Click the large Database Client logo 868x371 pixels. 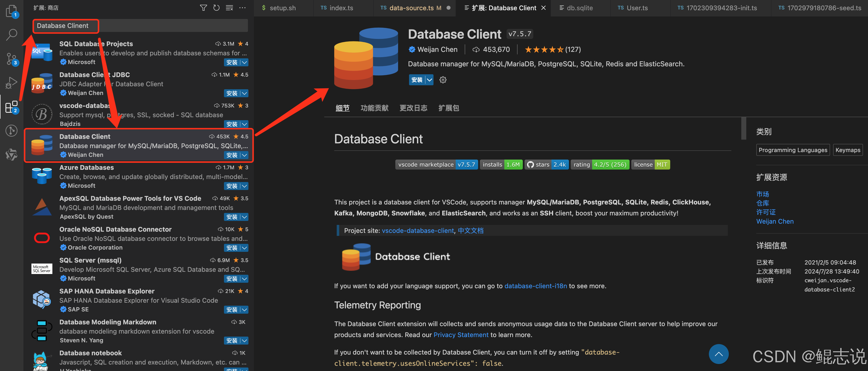(366, 58)
